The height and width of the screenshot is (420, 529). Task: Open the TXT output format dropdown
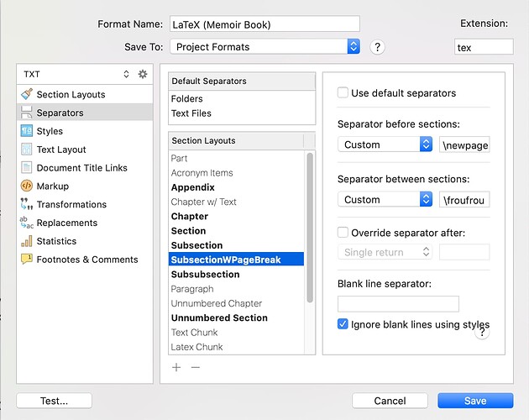[x=77, y=74]
